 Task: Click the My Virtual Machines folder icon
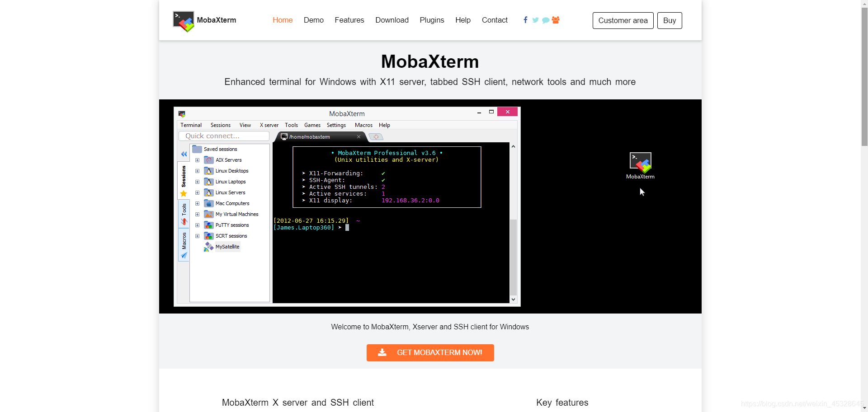pos(209,214)
